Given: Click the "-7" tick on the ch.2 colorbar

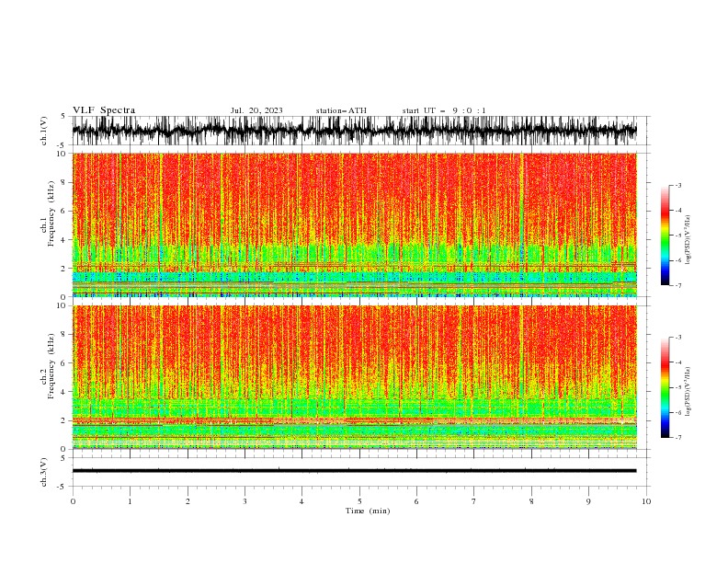Looking at the screenshot, I should pos(677,438).
